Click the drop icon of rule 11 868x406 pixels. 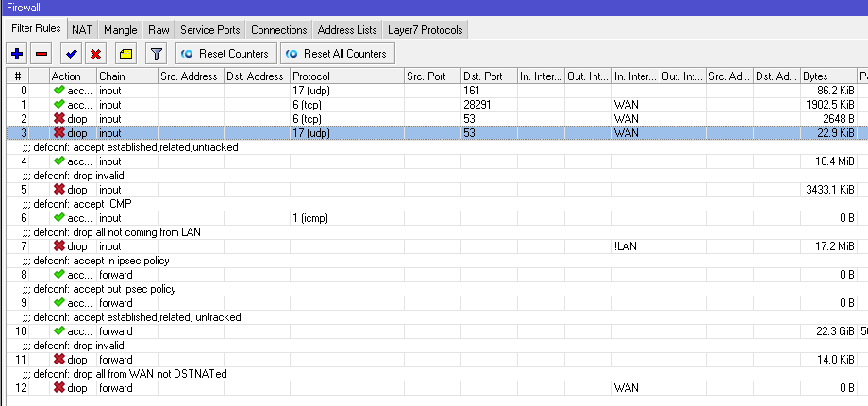59,359
